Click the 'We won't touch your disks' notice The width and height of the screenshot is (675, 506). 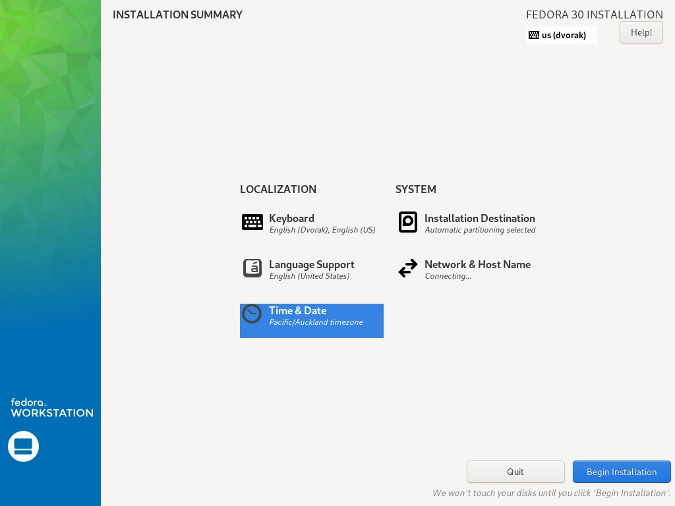tap(551, 493)
